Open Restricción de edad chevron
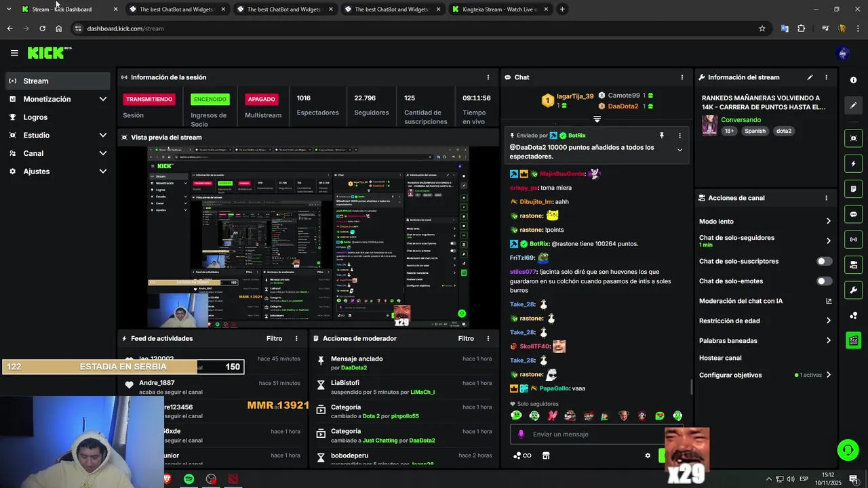Viewport: 868px width, 488px height. 828,321
